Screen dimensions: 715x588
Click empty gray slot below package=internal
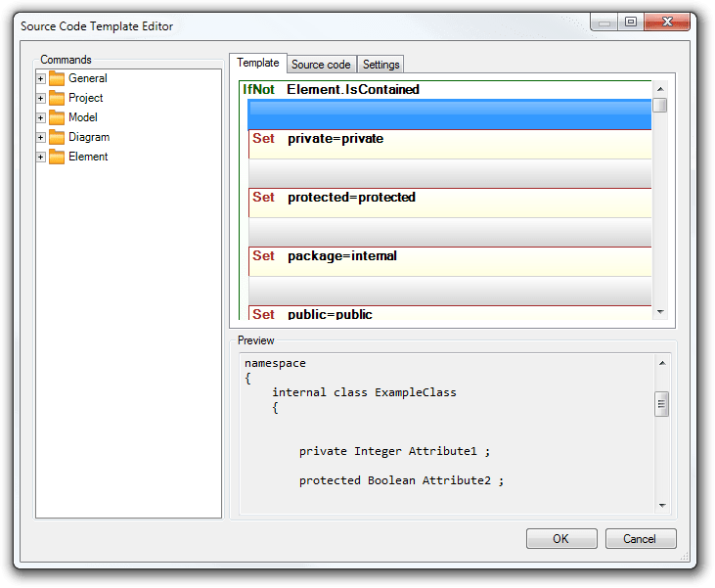pyautogui.click(x=450, y=291)
